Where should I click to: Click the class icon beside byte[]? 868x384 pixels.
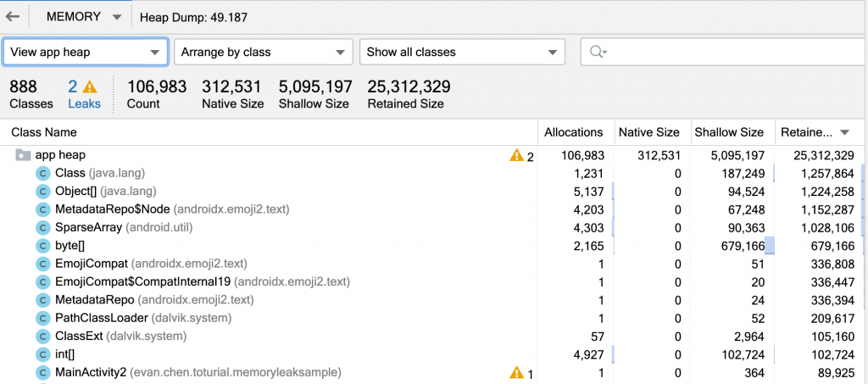(42, 246)
